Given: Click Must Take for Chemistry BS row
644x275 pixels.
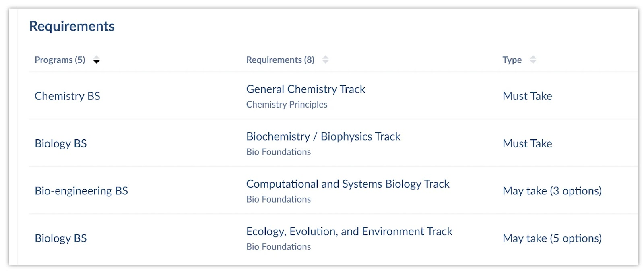Looking at the screenshot, I should point(527,96).
